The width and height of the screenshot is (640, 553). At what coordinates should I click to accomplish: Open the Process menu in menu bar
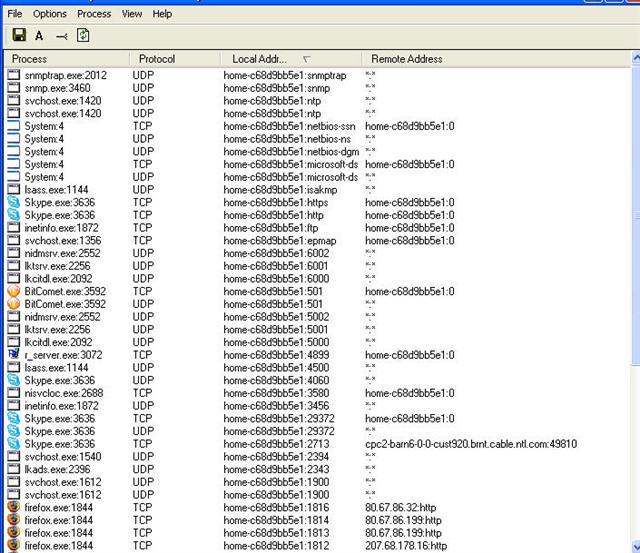[x=94, y=13]
